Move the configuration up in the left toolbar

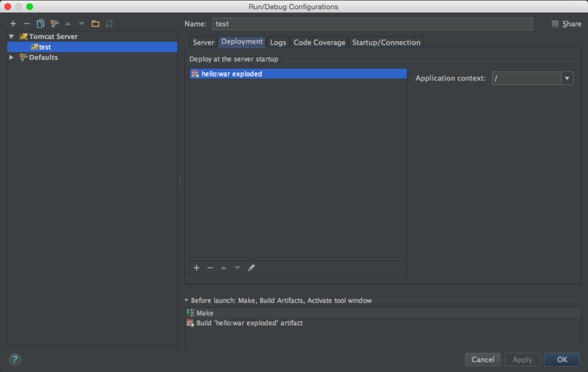[68, 24]
